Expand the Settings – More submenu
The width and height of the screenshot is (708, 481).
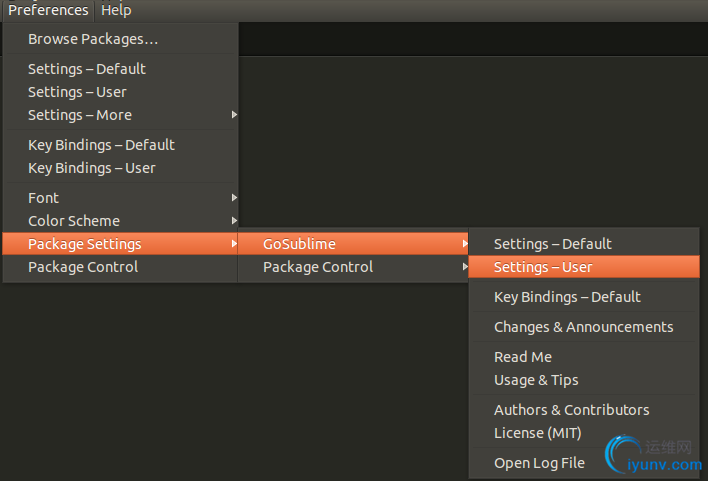tap(121, 115)
